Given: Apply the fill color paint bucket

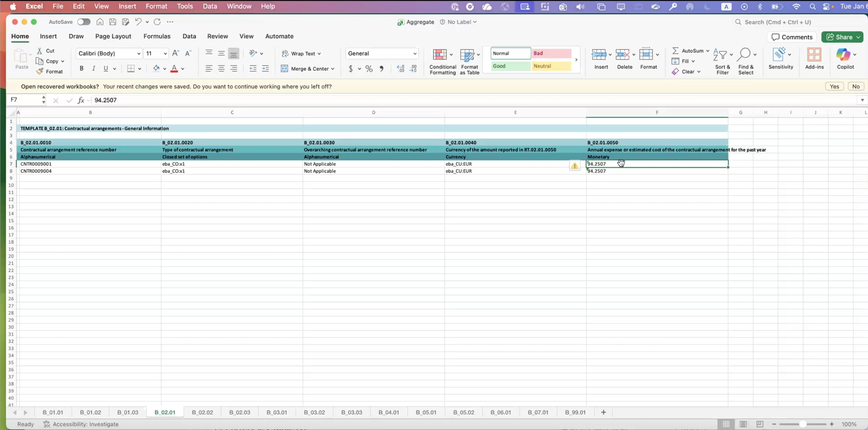Looking at the screenshot, I should [156, 68].
